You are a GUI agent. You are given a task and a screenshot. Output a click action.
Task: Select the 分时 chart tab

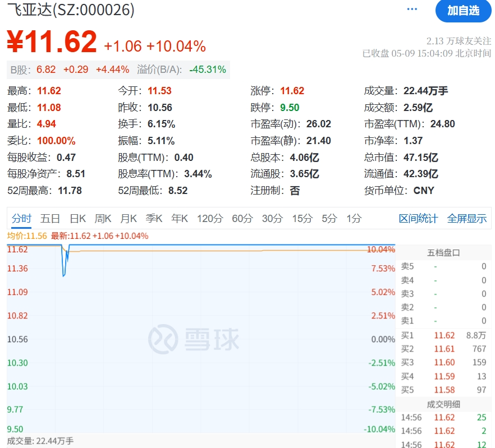coord(21,218)
